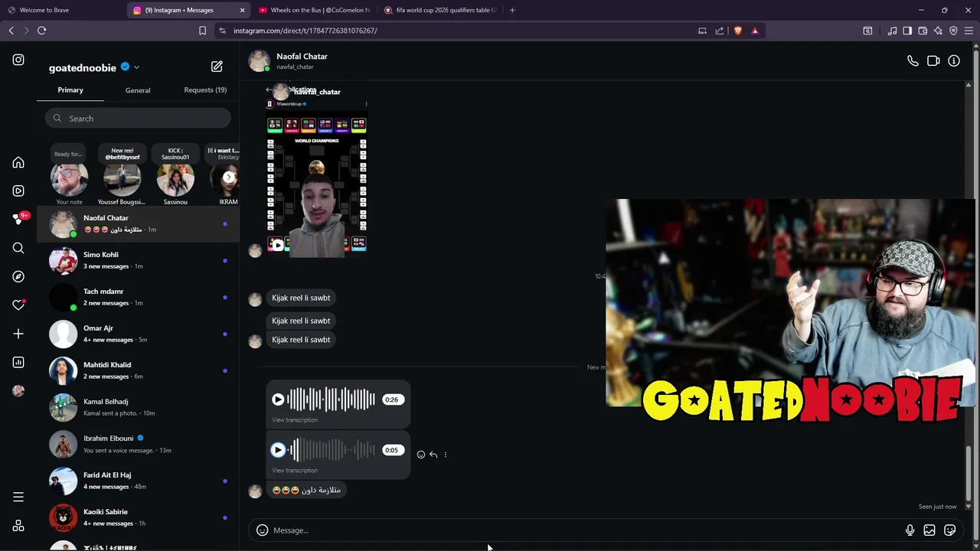
Task: Play the 0:26 voice message
Action: coord(278,399)
